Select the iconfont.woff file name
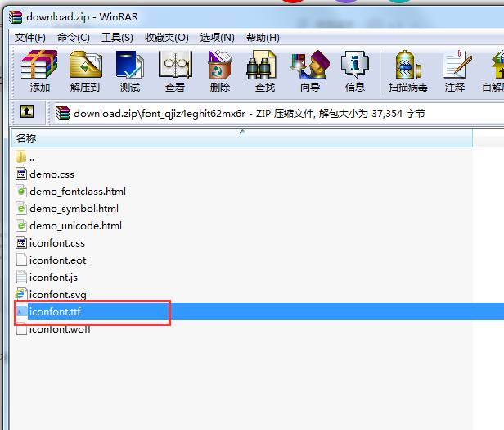 tap(60, 329)
